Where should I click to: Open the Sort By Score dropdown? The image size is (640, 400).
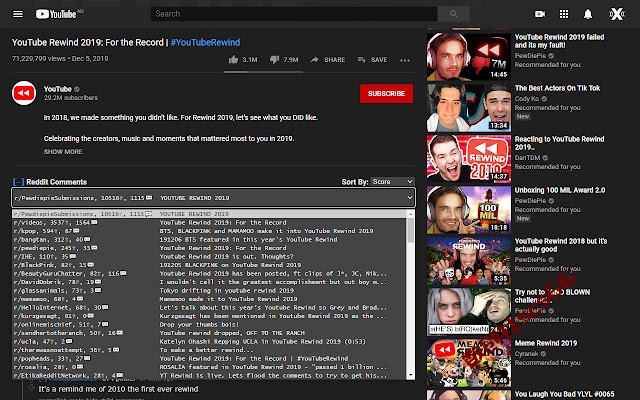(393, 182)
